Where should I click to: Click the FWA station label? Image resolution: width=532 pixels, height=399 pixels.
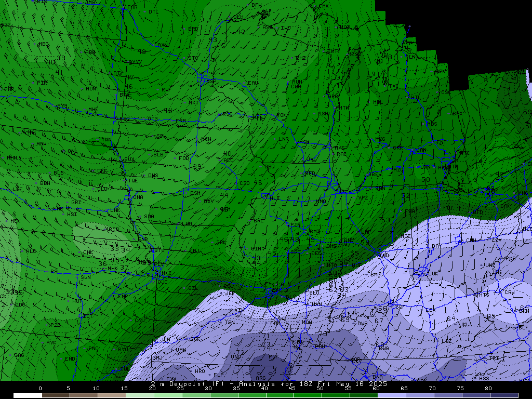tap(410, 211)
